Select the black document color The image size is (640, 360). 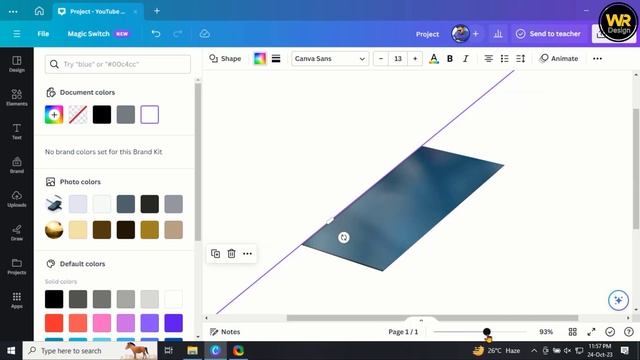pos(102,115)
